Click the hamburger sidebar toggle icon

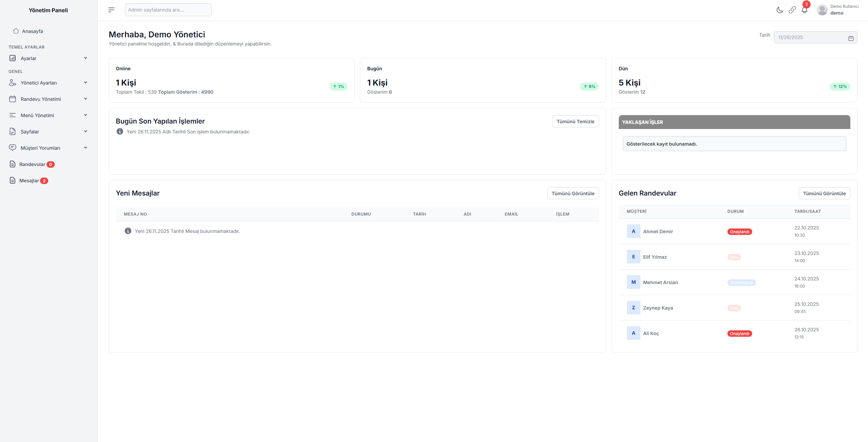111,10
